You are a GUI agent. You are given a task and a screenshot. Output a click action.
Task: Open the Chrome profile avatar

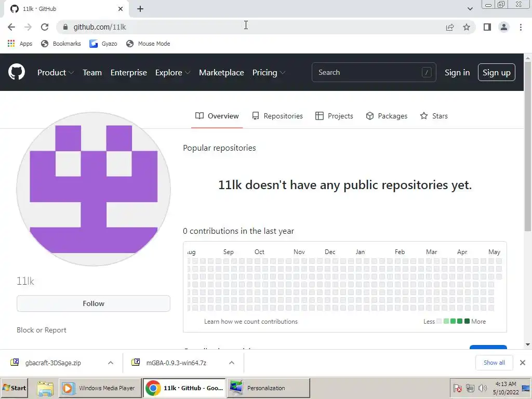pos(504,27)
